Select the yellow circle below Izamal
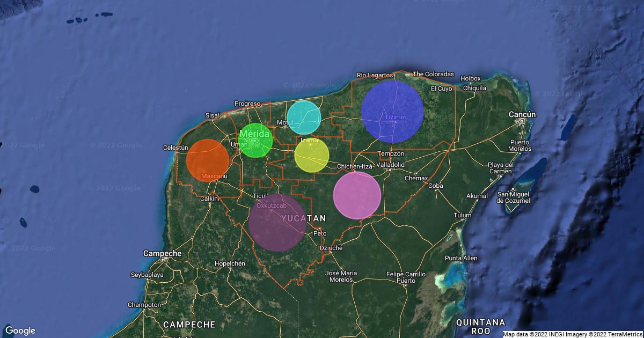Screen dimensions: 644x338 coord(311,155)
